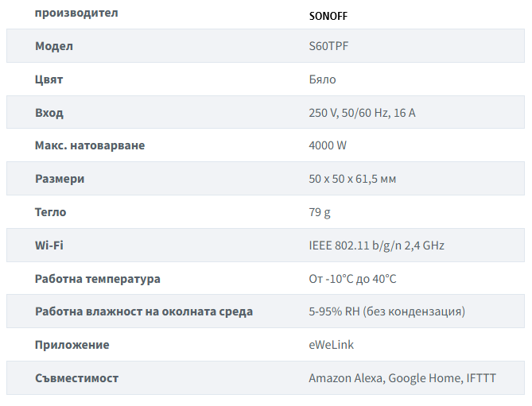Click the Wi-Fi row label

[49, 246]
